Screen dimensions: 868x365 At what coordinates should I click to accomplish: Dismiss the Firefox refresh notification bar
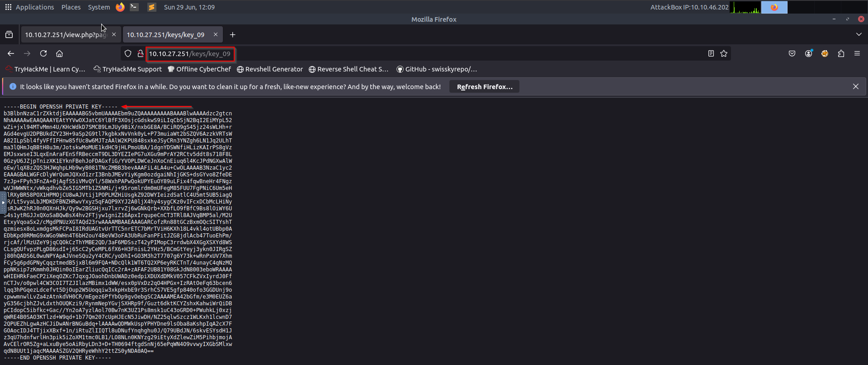pyautogui.click(x=855, y=86)
